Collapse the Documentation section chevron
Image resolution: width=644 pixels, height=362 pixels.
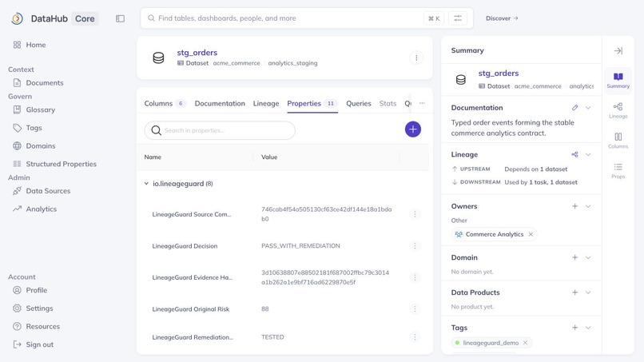[x=588, y=108]
